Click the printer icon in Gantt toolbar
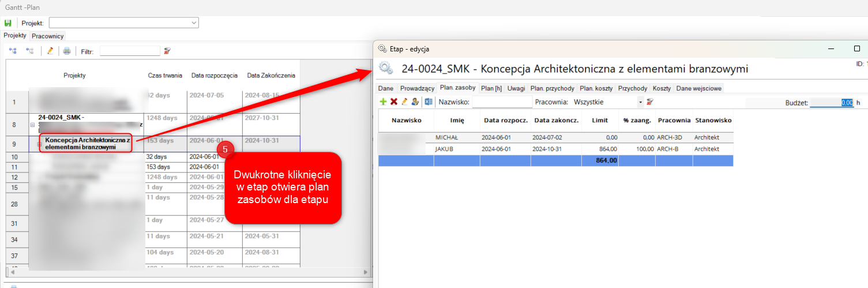This screenshot has height=288, width=868. [67, 51]
